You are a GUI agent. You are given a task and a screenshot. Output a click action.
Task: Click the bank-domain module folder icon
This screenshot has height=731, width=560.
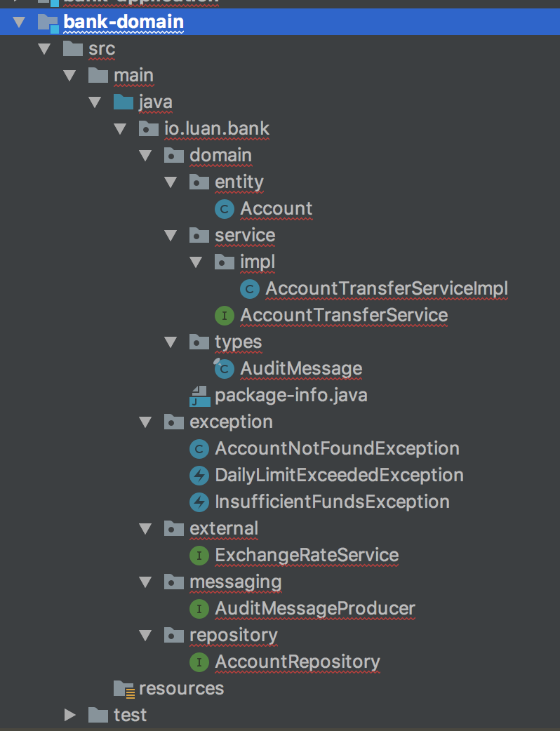click(x=48, y=23)
